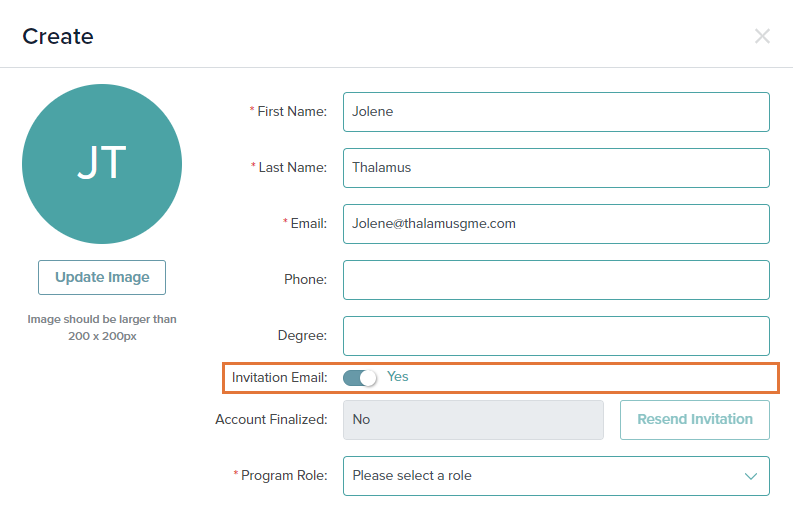Click the Update Image button
The image size is (793, 514).
[102, 277]
